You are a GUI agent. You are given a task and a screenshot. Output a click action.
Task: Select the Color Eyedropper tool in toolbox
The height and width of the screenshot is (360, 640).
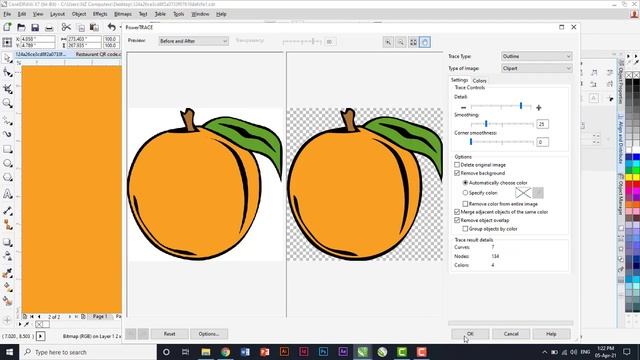pos(7,273)
